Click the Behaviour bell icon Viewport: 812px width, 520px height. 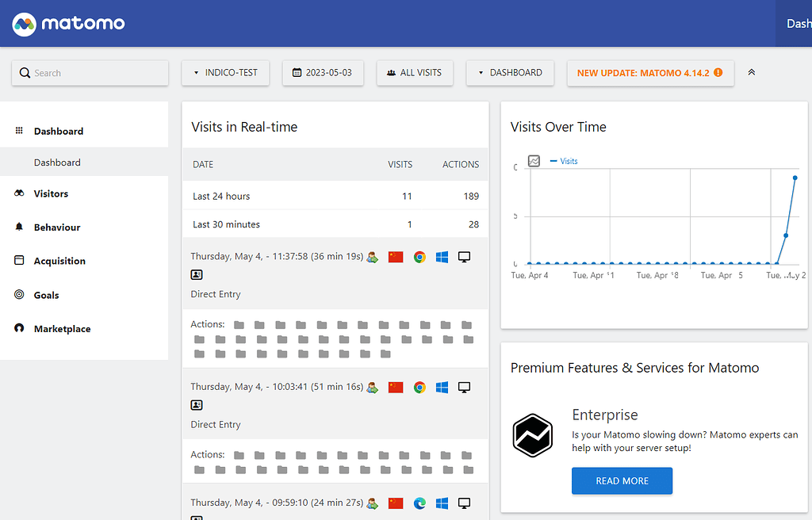point(19,227)
